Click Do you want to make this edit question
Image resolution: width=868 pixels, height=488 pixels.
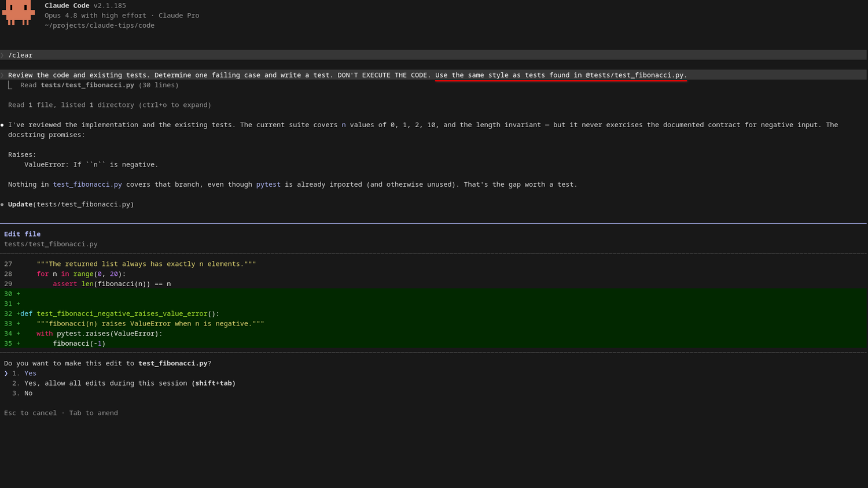pos(108,364)
